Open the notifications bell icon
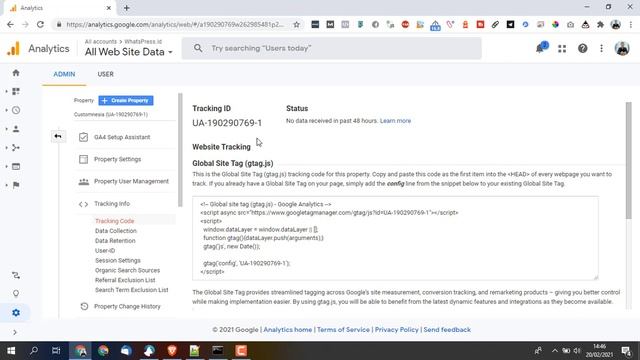This screenshot has width=640, height=360. tap(540, 48)
